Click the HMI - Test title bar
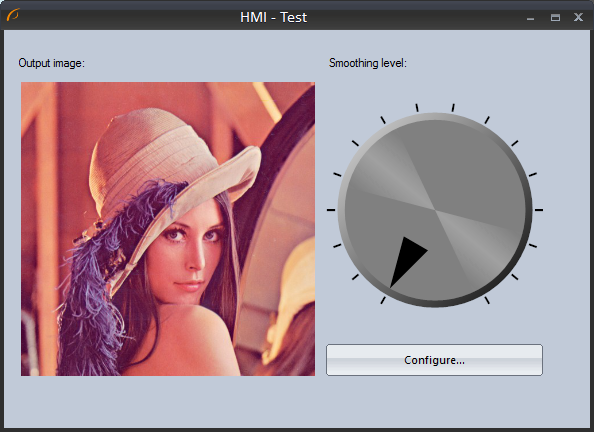Viewport: 594px width, 432px height. [274, 17]
